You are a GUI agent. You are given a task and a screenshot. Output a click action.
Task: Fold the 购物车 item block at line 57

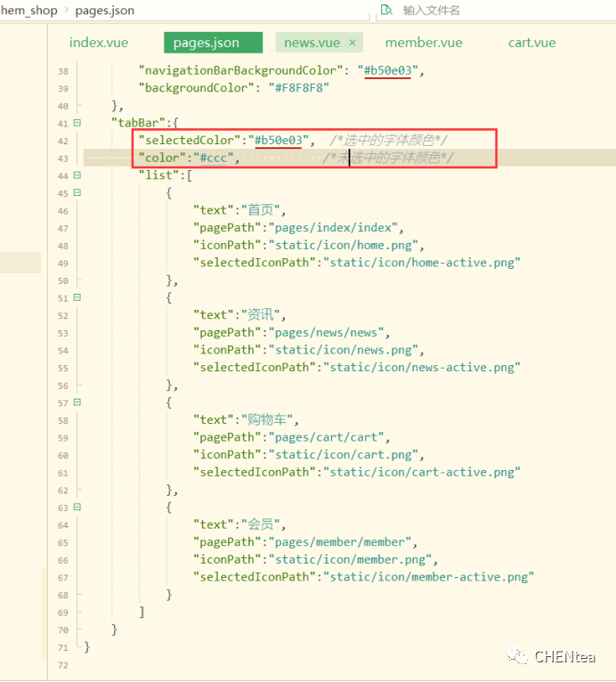pos(77,402)
